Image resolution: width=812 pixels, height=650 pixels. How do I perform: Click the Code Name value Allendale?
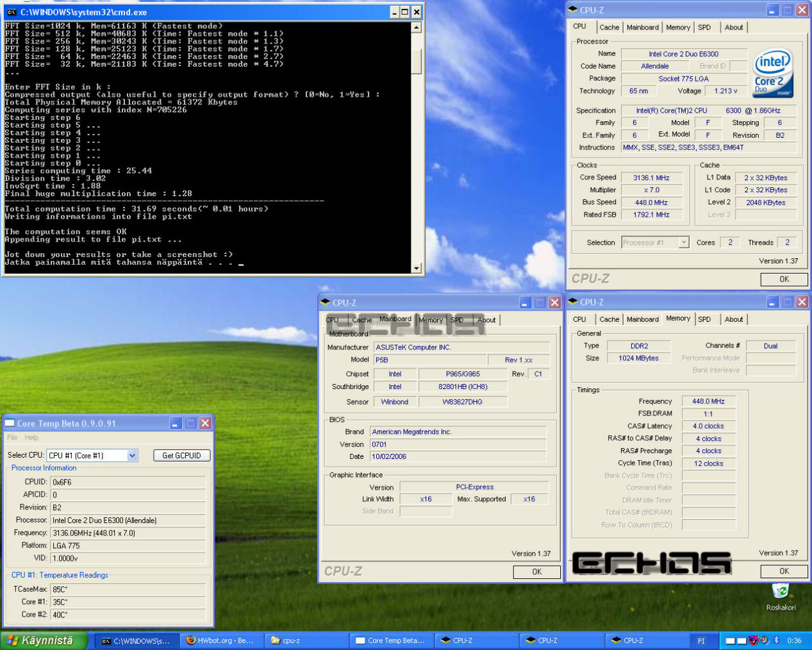tap(654, 66)
